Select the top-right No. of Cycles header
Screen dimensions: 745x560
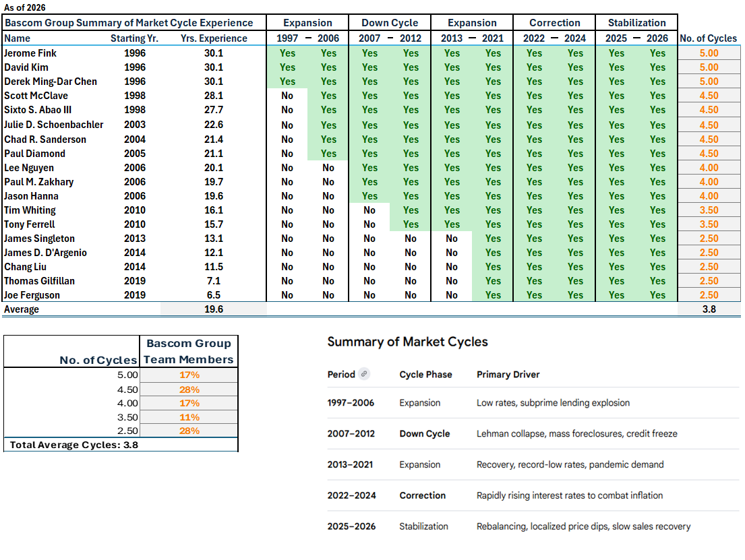coord(708,38)
